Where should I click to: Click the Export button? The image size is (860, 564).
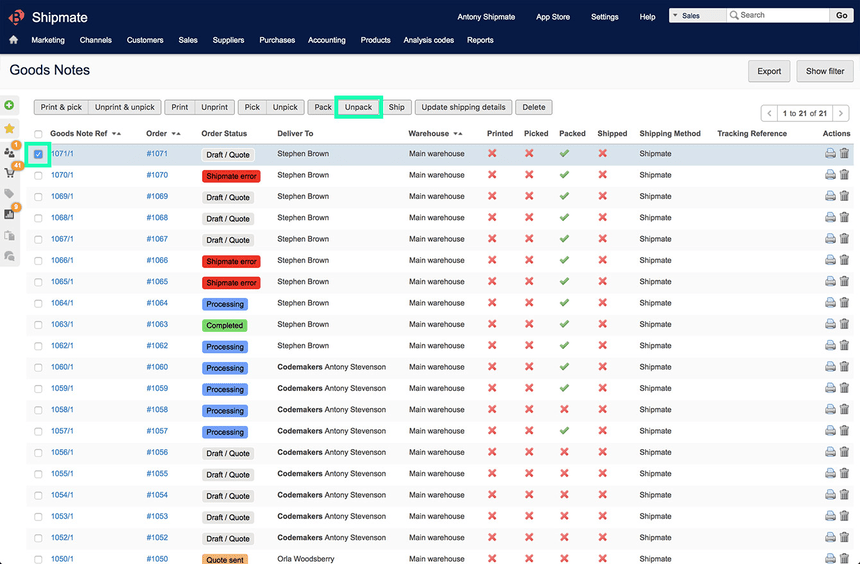pyautogui.click(x=769, y=71)
